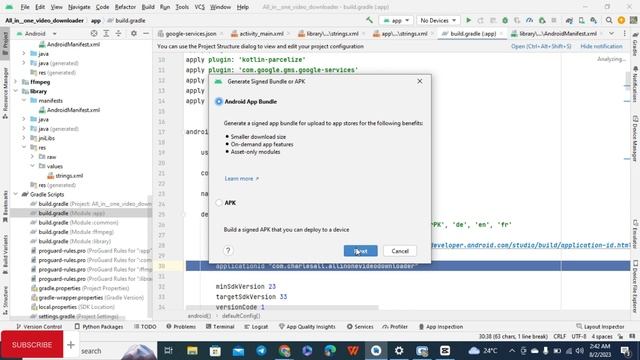Click the red SUBSCRIBE button
The height and width of the screenshot is (360, 640).
coord(32,345)
